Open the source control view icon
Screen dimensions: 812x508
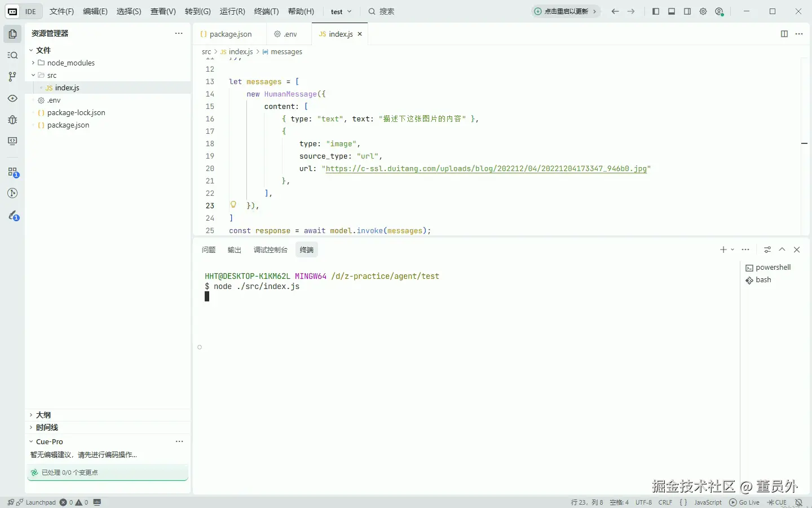[x=12, y=77]
